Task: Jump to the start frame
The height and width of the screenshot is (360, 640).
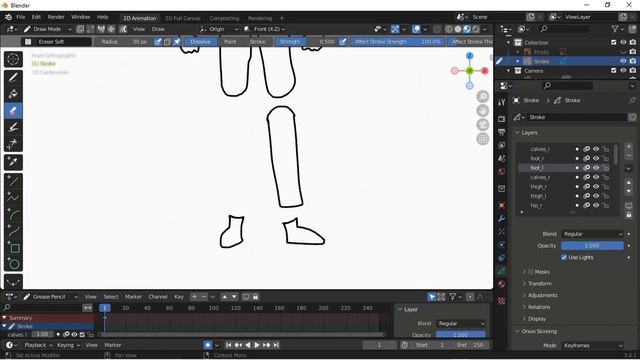Action: pos(229,345)
